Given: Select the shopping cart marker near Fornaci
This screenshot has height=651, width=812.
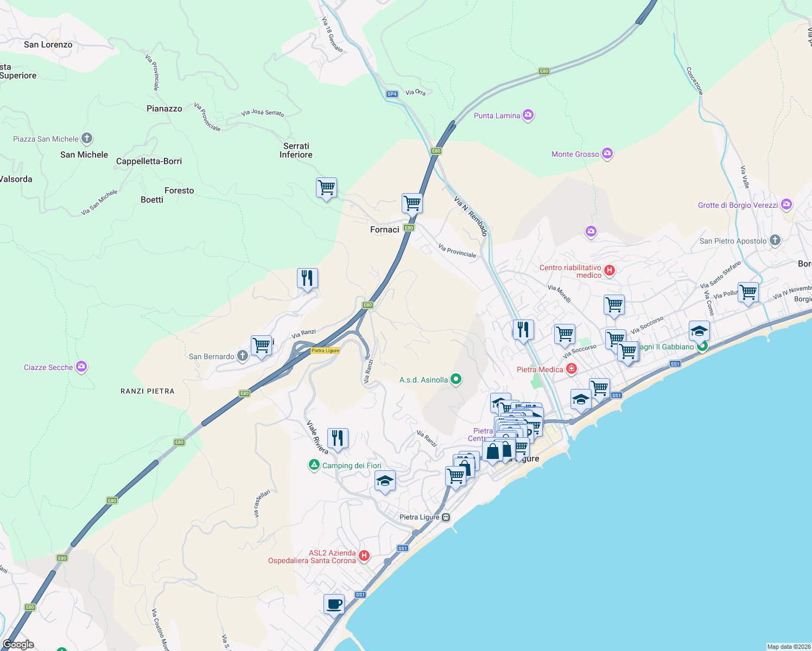Looking at the screenshot, I should pos(412,203).
